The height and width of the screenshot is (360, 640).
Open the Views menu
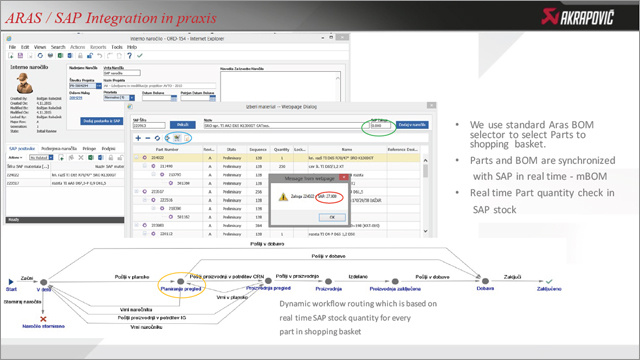[40, 47]
